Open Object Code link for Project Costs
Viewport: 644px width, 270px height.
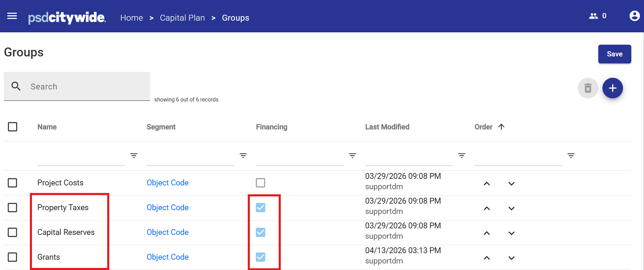coord(168,183)
